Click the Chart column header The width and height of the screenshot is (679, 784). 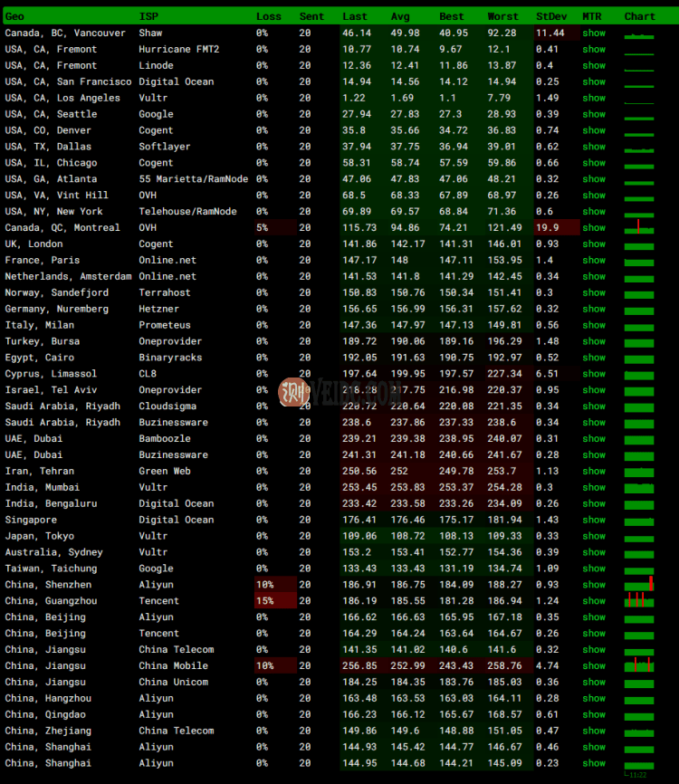639,16
